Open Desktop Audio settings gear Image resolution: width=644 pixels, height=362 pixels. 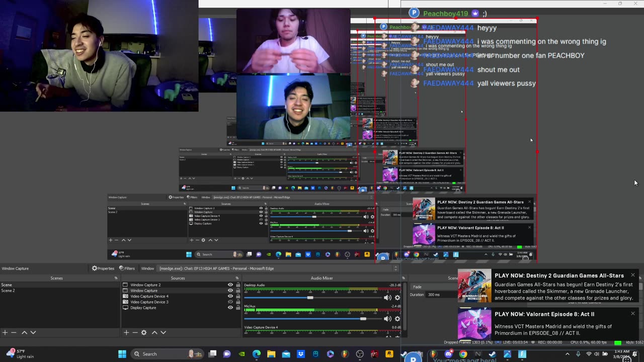click(x=397, y=298)
